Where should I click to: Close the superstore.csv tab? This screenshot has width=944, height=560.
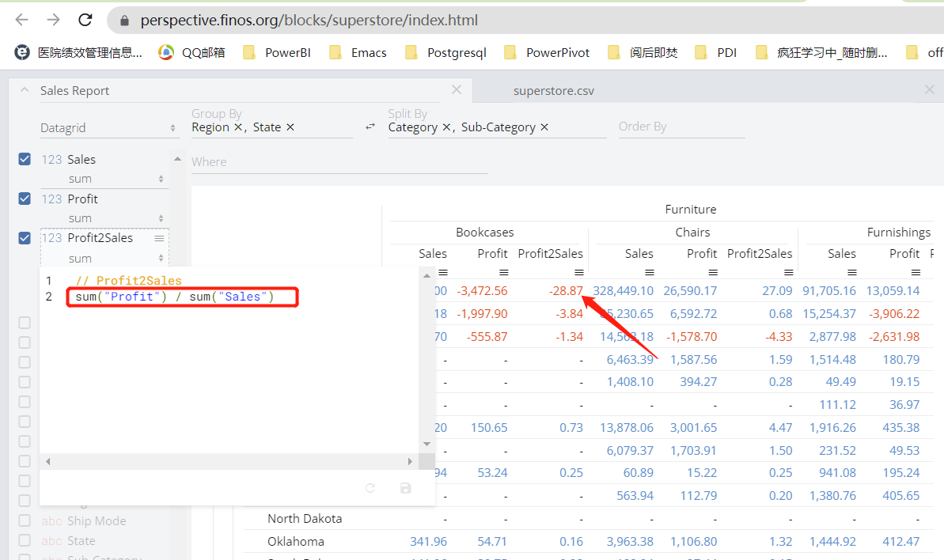(x=930, y=89)
